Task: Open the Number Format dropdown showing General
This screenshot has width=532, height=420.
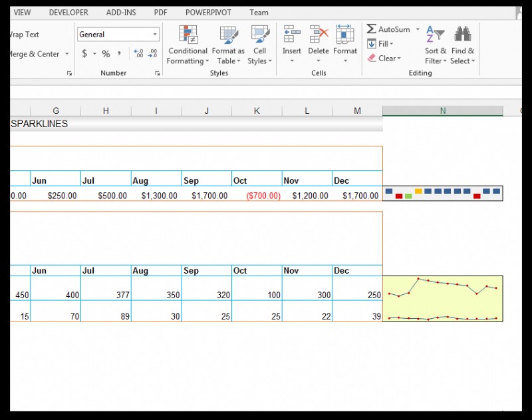Action: coord(118,34)
